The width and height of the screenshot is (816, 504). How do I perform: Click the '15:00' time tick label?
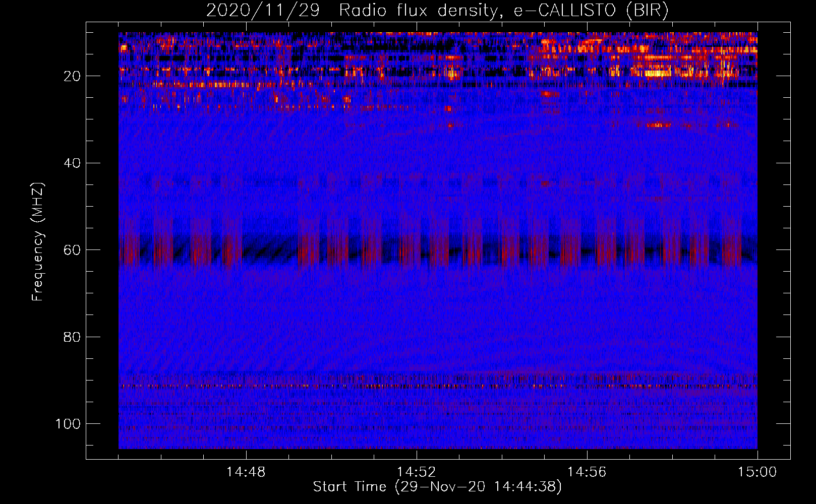(757, 472)
